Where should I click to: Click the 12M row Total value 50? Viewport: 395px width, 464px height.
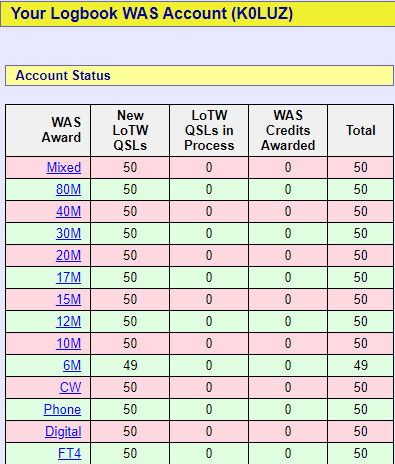(361, 321)
